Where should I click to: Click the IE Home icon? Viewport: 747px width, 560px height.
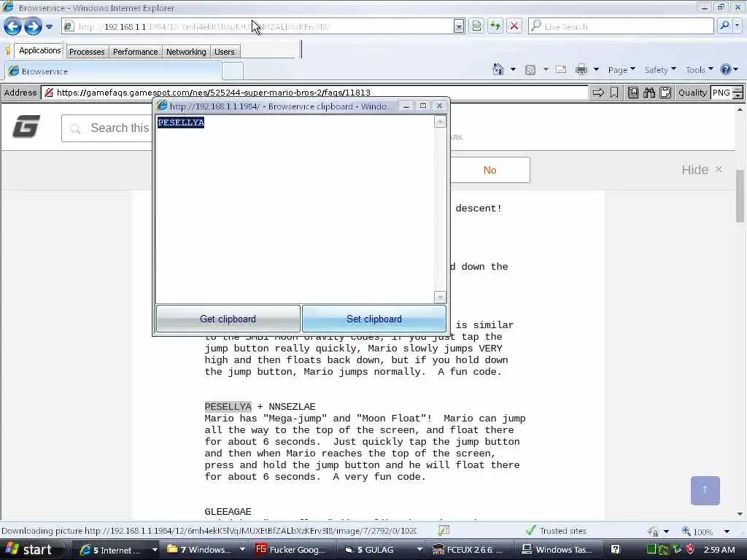tap(498, 69)
